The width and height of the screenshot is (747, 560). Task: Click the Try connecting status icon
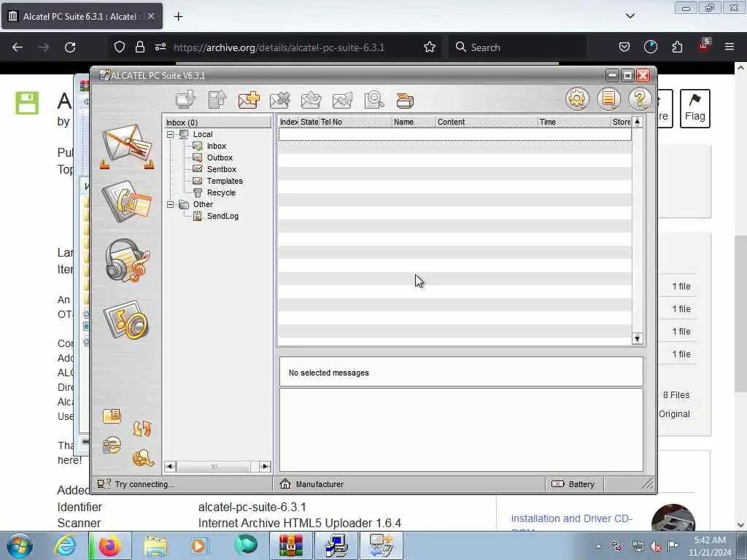tap(104, 484)
